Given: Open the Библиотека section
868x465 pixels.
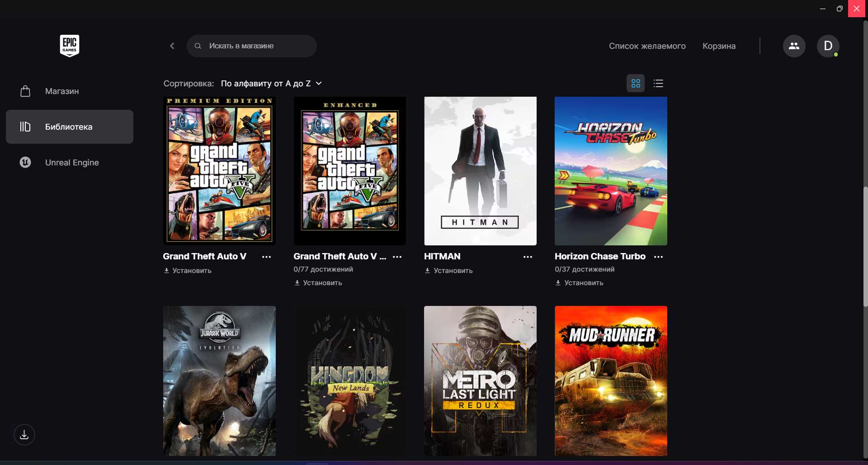Looking at the screenshot, I should point(69,127).
